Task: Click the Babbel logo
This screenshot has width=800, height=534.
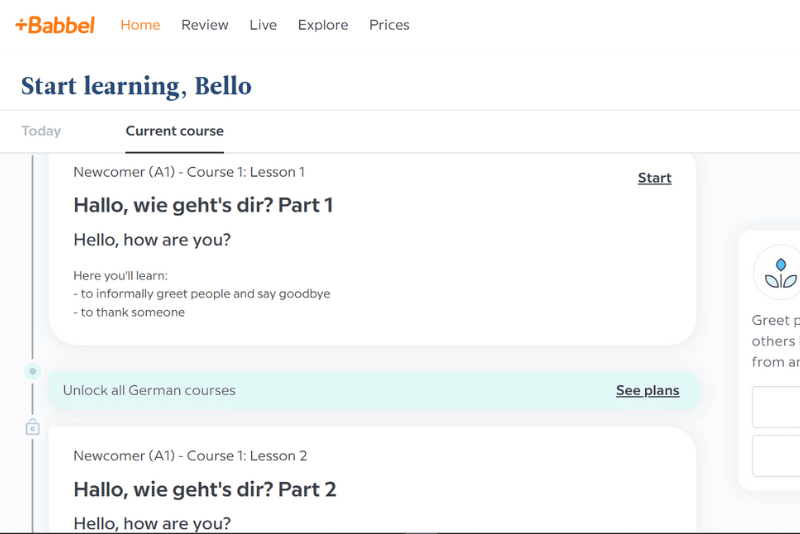Action: click(x=55, y=25)
